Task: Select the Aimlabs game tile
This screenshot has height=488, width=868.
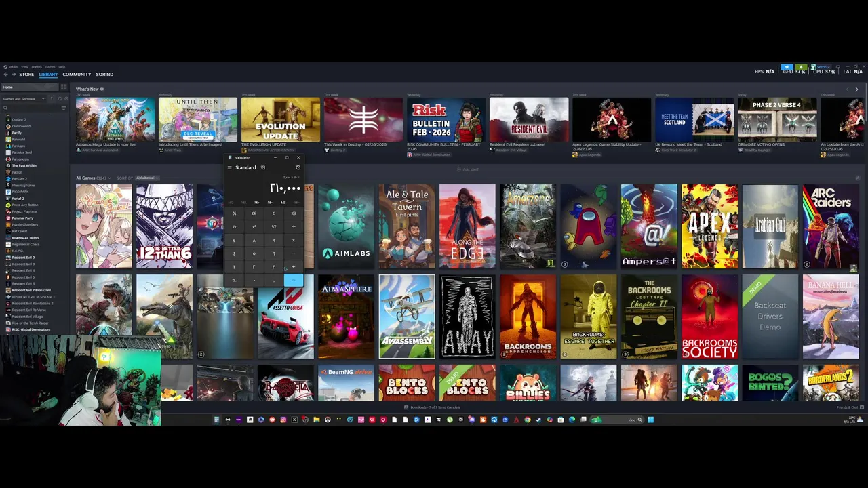Action: point(346,226)
